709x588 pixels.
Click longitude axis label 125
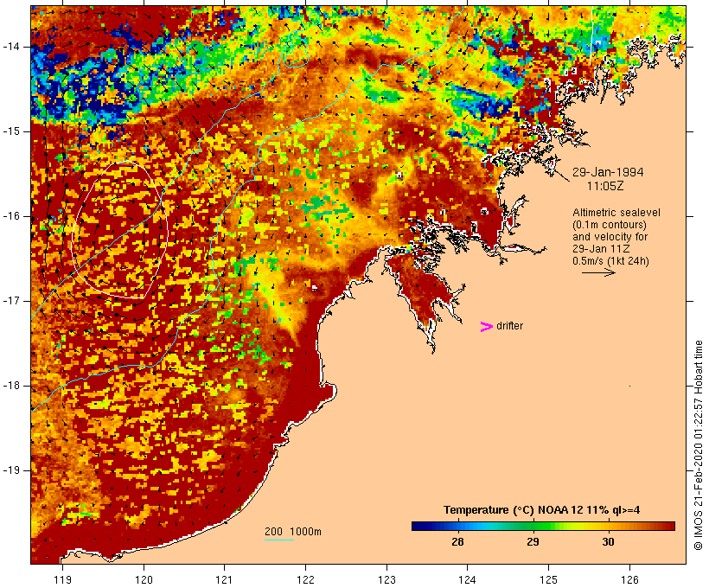[x=549, y=579]
